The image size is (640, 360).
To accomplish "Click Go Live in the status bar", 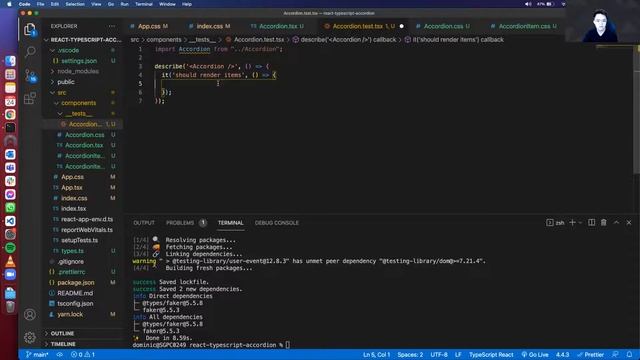I will (535, 354).
